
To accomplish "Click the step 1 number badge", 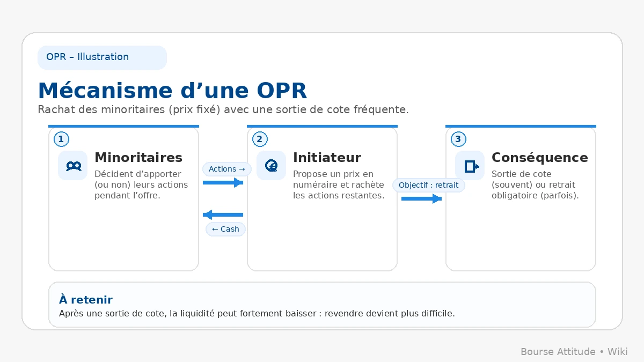I will coord(61,139).
